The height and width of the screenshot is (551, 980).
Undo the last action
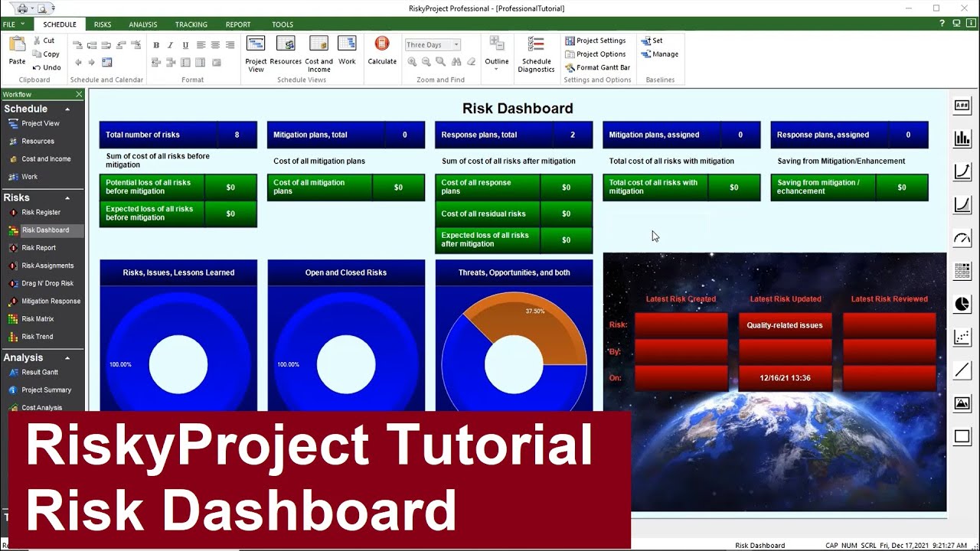[47, 67]
